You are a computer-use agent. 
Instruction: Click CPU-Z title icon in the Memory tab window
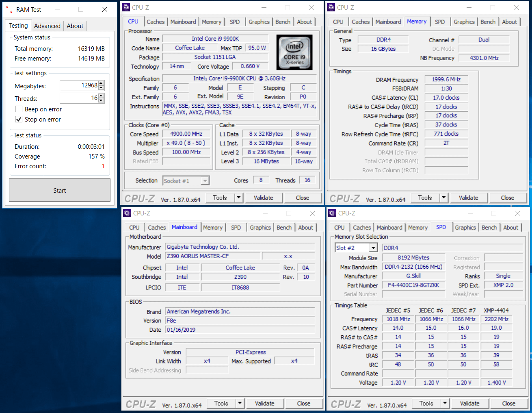331,7
